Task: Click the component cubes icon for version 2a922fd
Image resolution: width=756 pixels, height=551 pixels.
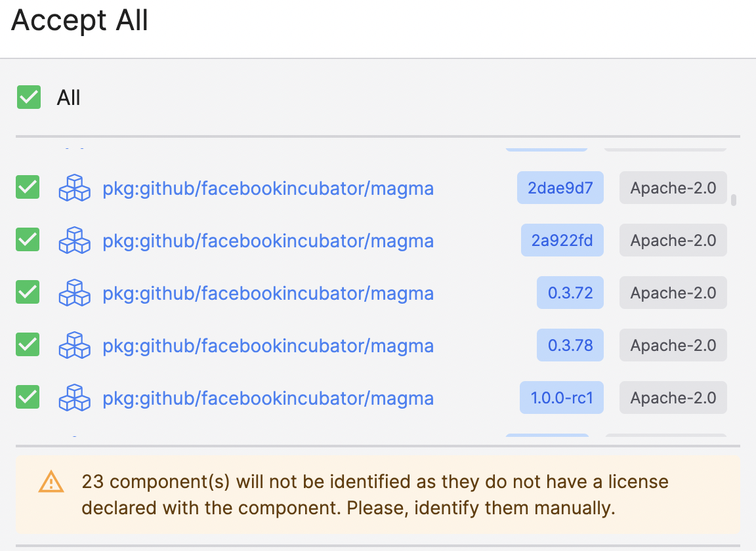Action: pyautogui.click(x=74, y=240)
